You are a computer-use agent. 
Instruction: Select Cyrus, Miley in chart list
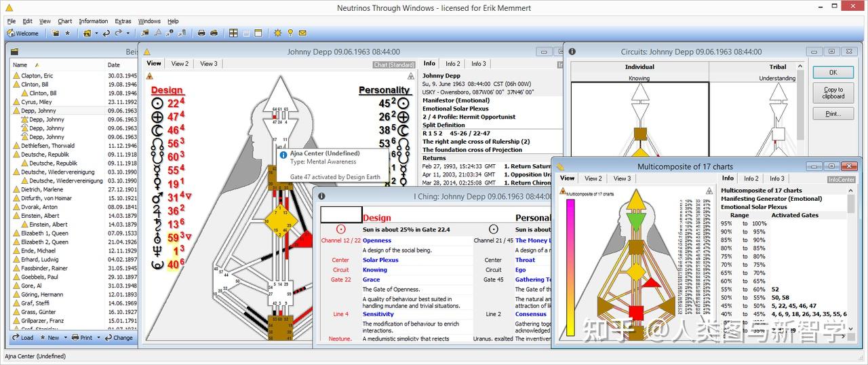click(x=73, y=102)
